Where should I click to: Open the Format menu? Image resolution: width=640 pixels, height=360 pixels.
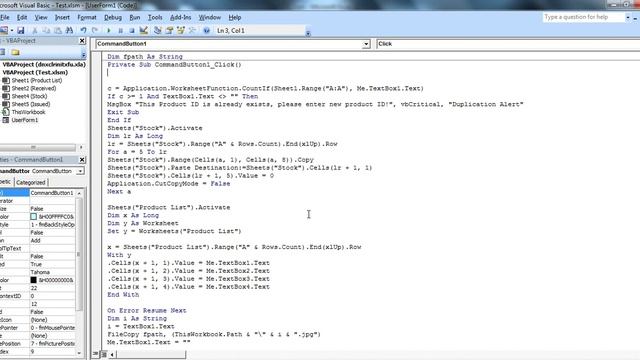tap(87, 18)
